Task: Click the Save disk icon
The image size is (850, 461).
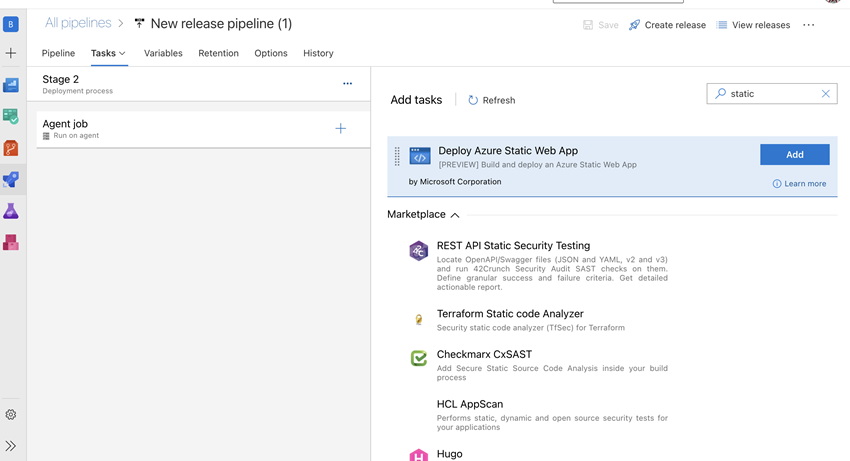Action: [588, 25]
